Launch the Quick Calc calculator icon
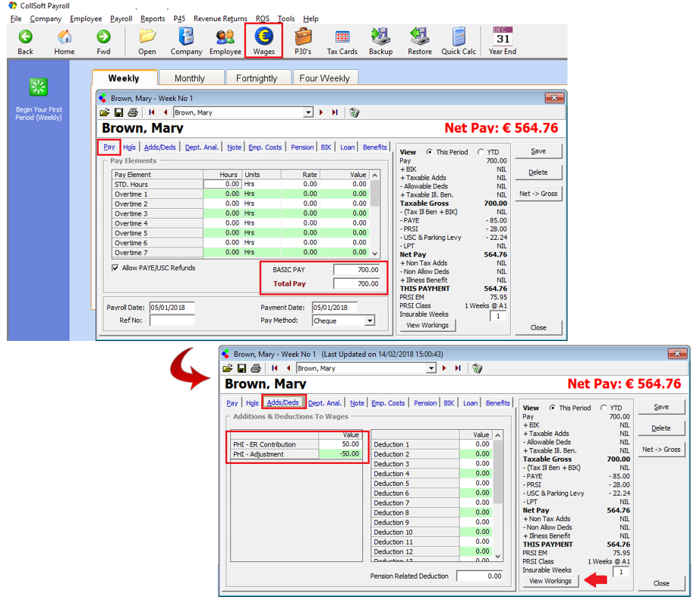700x606 pixels. pos(459,36)
